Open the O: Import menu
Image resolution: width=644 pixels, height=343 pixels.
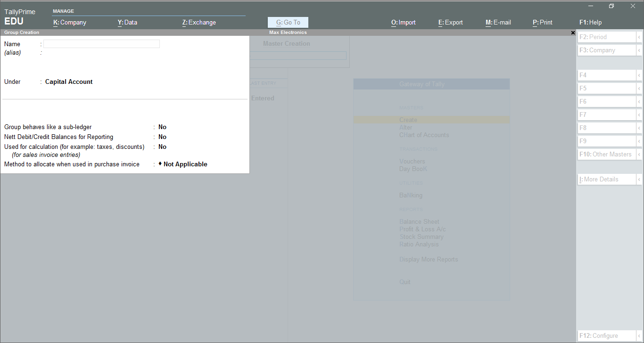coord(404,22)
